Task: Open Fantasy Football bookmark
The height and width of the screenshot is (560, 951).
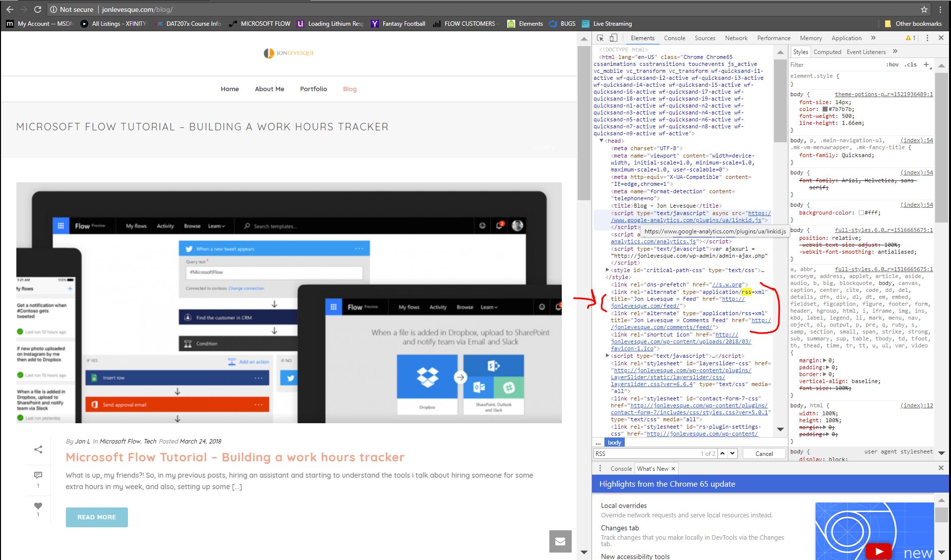Action: [398, 24]
